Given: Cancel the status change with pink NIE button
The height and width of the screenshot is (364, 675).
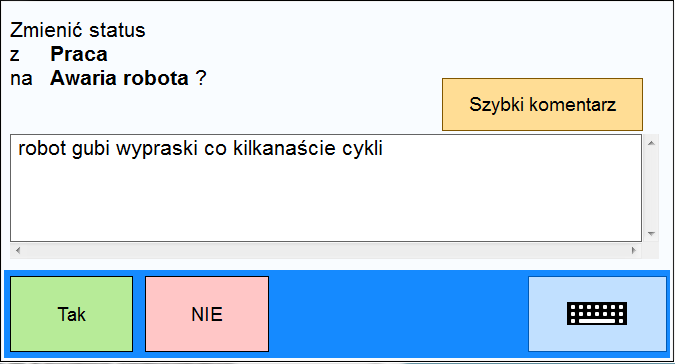Looking at the screenshot, I should click(x=207, y=314).
